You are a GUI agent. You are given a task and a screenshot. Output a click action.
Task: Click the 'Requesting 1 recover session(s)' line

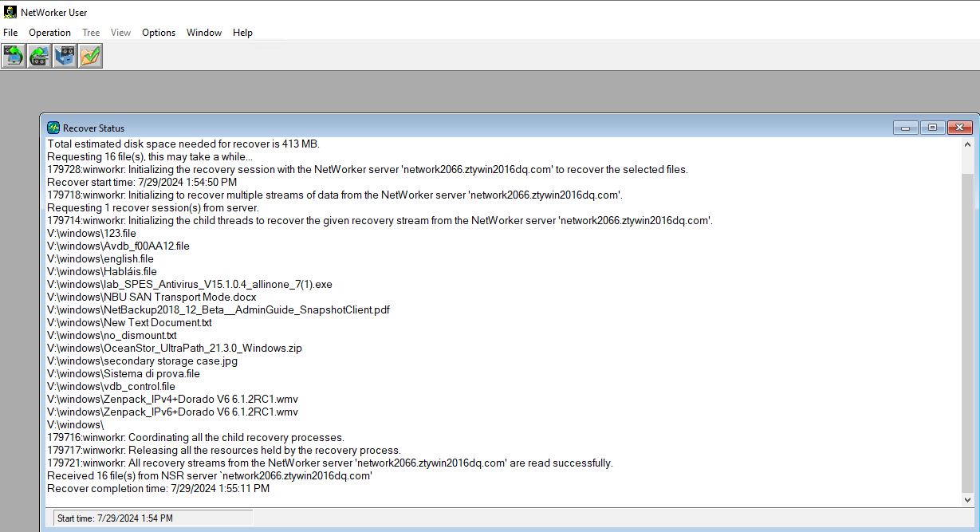coord(153,208)
